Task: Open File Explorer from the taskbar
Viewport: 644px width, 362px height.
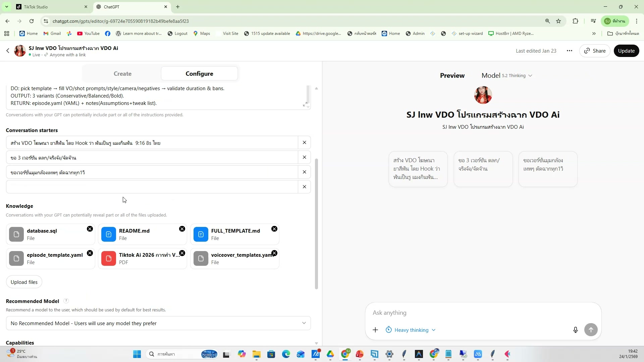Action: point(257,354)
